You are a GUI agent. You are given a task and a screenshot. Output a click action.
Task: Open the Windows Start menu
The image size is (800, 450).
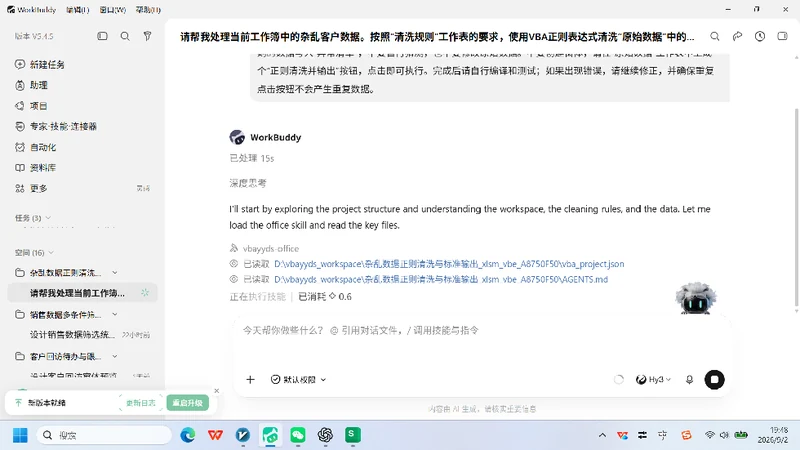(x=20, y=435)
